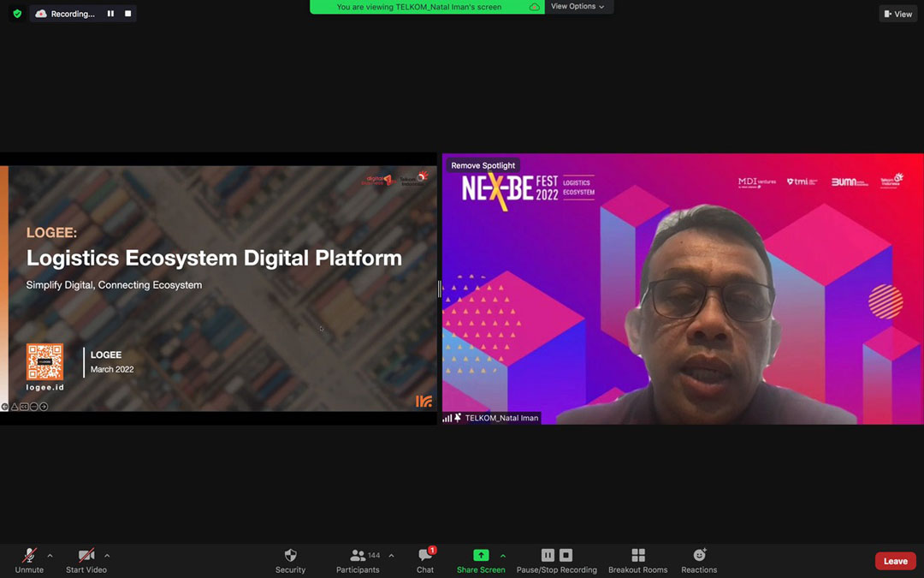Click the orange Logee logo at slide corner
The height and width of the screenshot is (578, 924).
coord(423,401)
